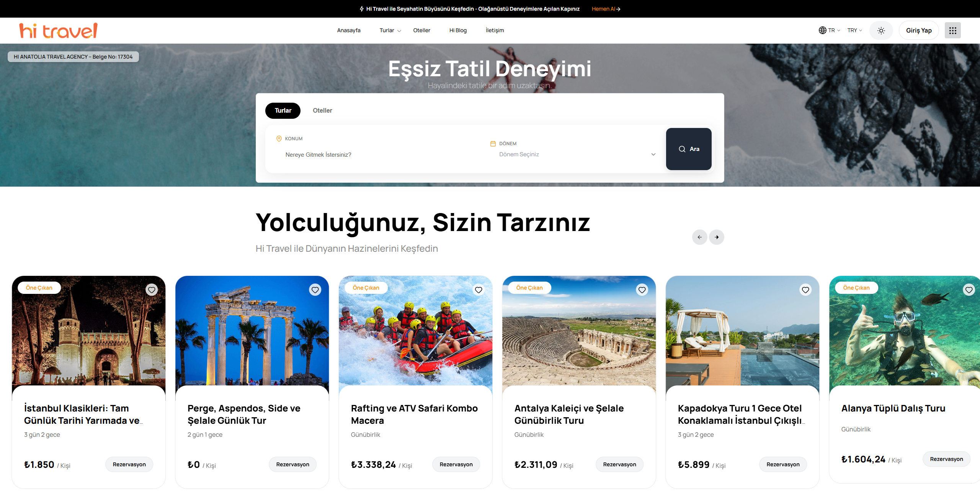Open the TRY currency dropdown
Viewport: 980px width, 500px height.
coord(854,30)
